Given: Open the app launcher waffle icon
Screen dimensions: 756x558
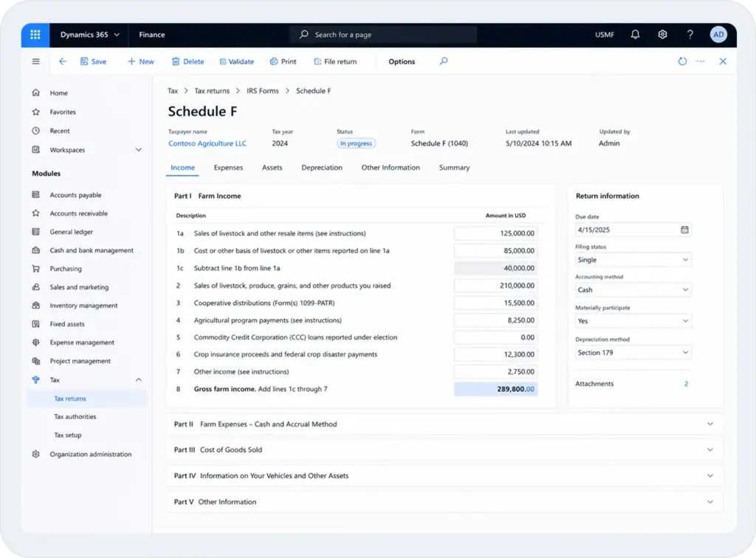Looking at the screenshot, I should coord(35,35).
